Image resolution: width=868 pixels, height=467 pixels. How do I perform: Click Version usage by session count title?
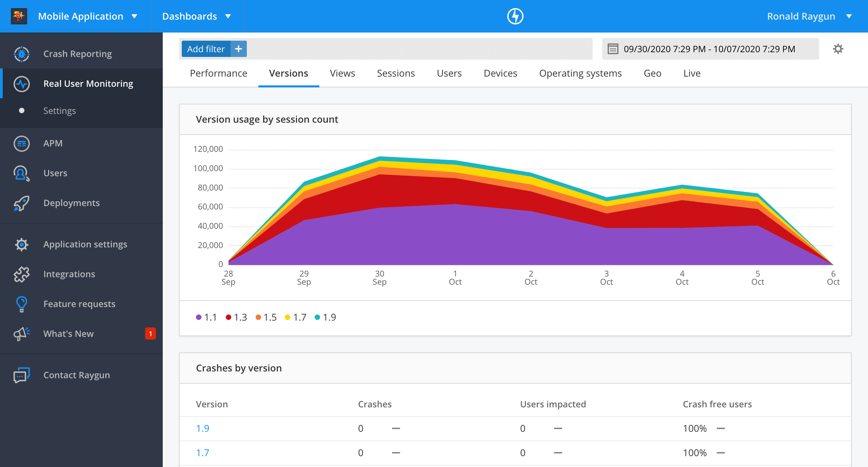(x=267, y=120)
